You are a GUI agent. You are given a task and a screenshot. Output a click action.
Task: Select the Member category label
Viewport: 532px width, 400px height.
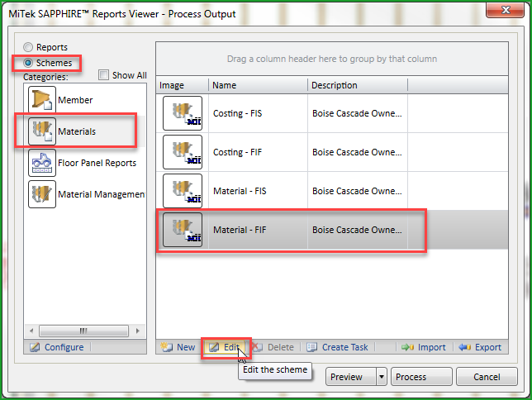[75, 100]
